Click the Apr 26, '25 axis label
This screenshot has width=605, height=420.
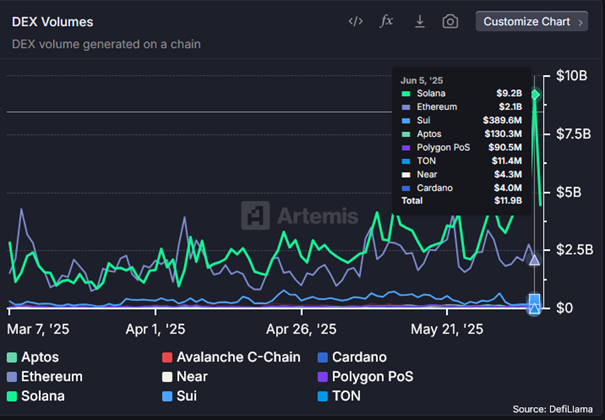point(301,329)
